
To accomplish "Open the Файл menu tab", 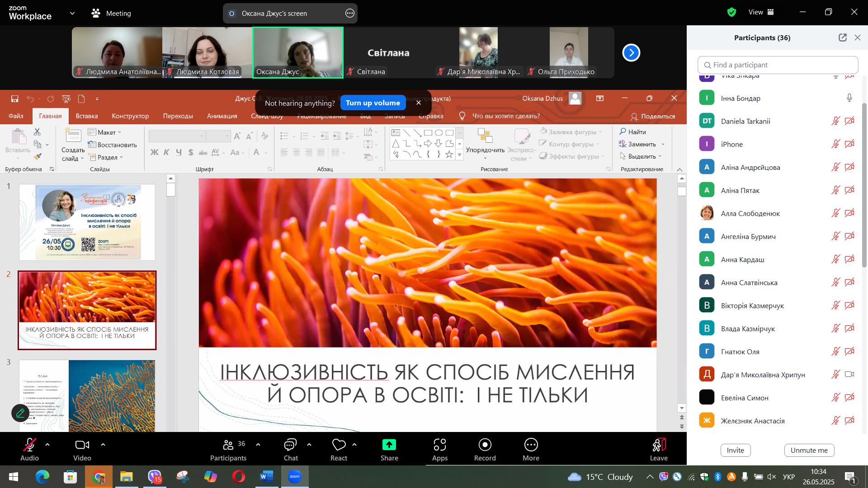I will [x=16, y=116].
